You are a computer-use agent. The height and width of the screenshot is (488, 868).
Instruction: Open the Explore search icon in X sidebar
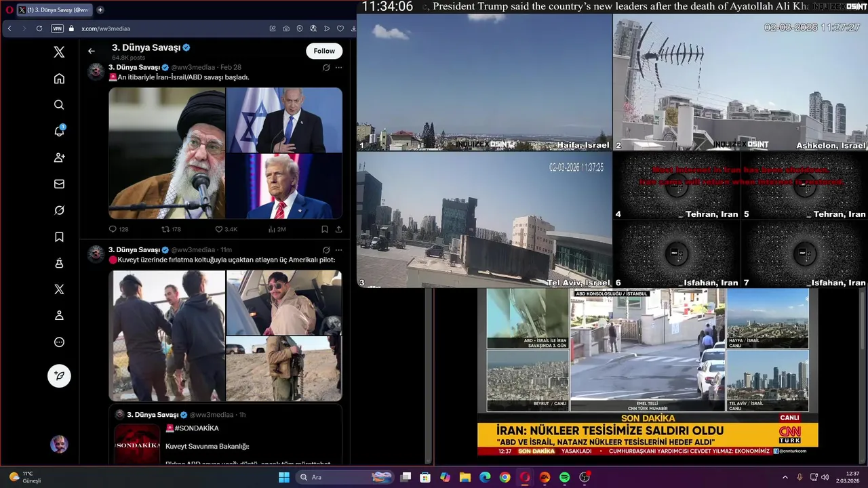click(59, 105)
